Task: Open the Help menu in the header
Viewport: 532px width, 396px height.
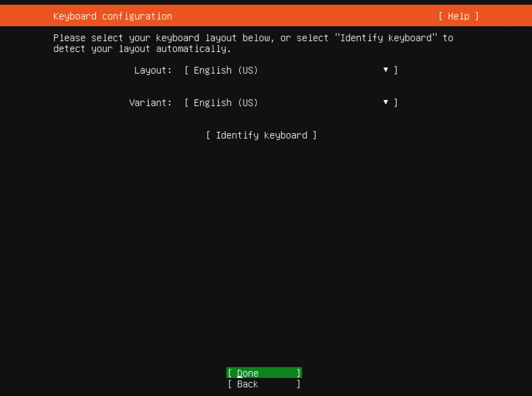Action: coord(458,16)
